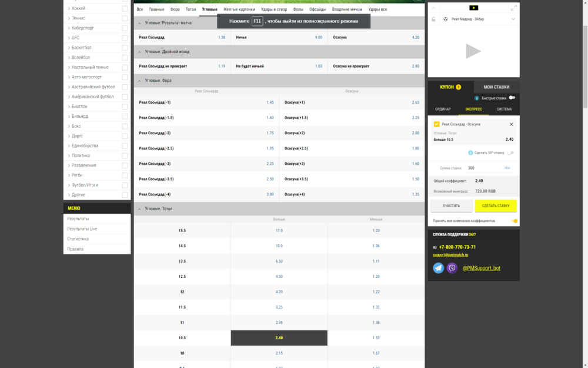Screen dimensions: 588x368
Task: Collapse the video widget with up chevron
Action: pos(433,8)
